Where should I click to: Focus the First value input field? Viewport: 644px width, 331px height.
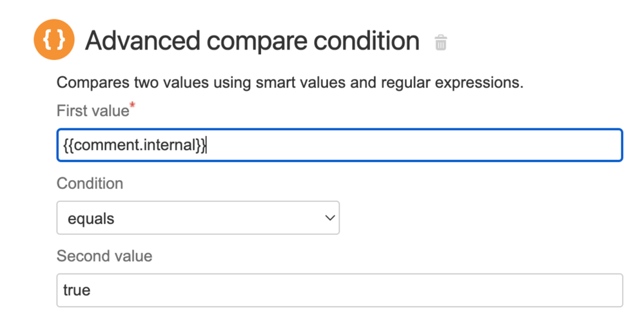339,145
